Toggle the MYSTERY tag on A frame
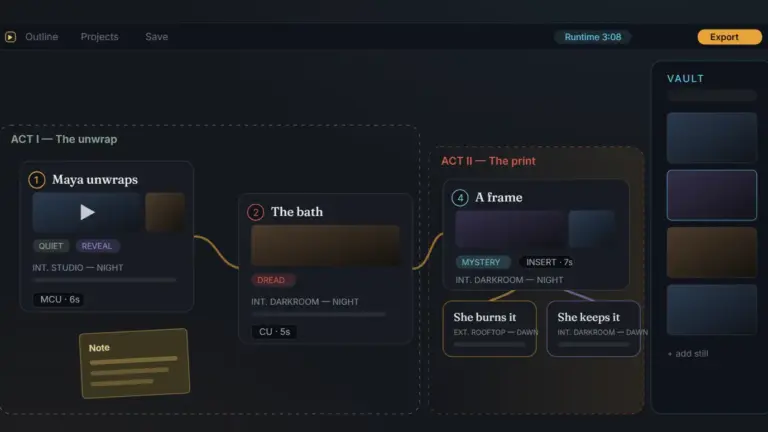 click(481, 262)
